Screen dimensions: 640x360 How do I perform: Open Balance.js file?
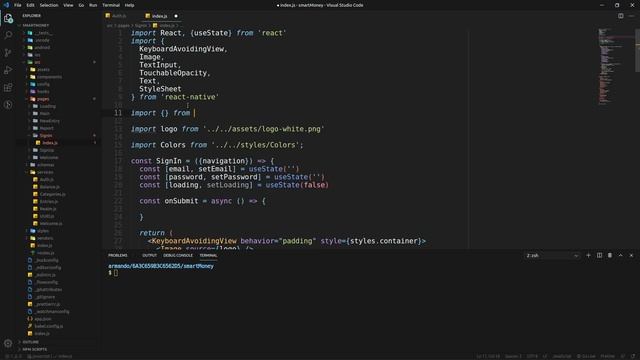click(x=49, y=187)
